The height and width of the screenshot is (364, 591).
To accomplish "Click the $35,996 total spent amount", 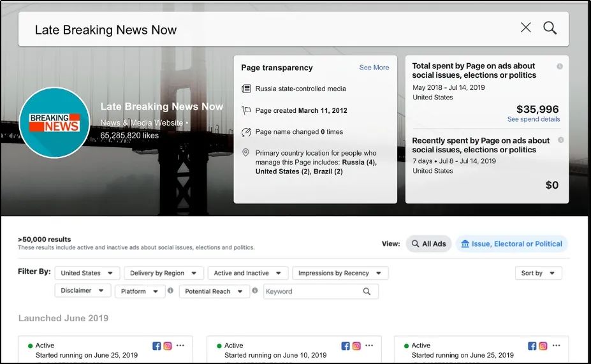I will [537, 109].
